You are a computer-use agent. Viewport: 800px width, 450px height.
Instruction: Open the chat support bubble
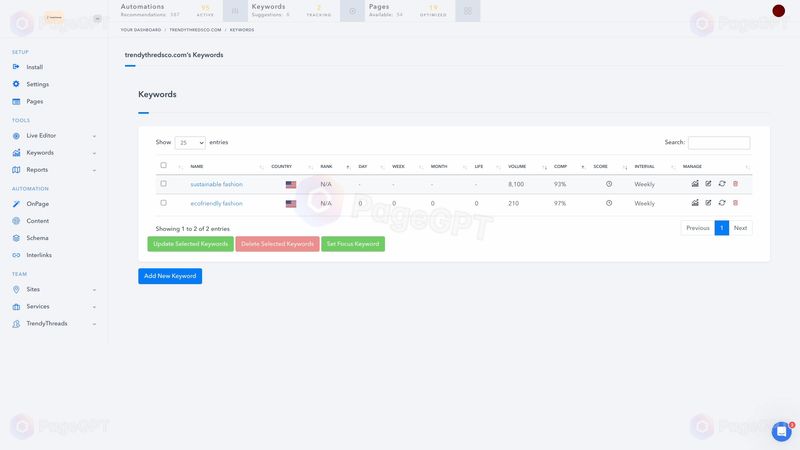[x=781, y=431]
